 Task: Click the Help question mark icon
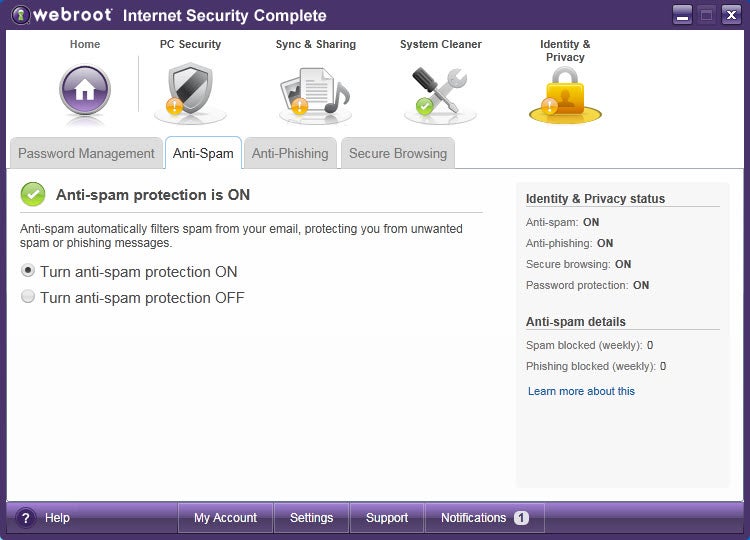pyautogui.click(x=26, y=518)
